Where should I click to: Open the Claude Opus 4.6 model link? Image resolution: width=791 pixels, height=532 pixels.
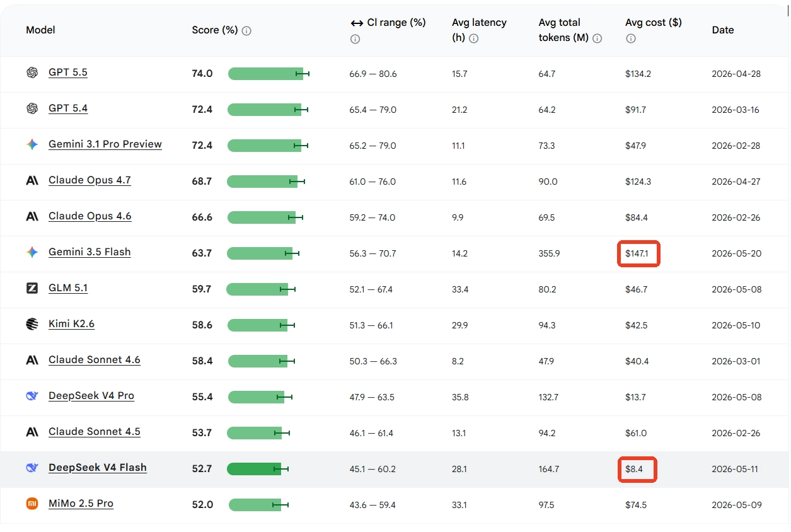90,216
